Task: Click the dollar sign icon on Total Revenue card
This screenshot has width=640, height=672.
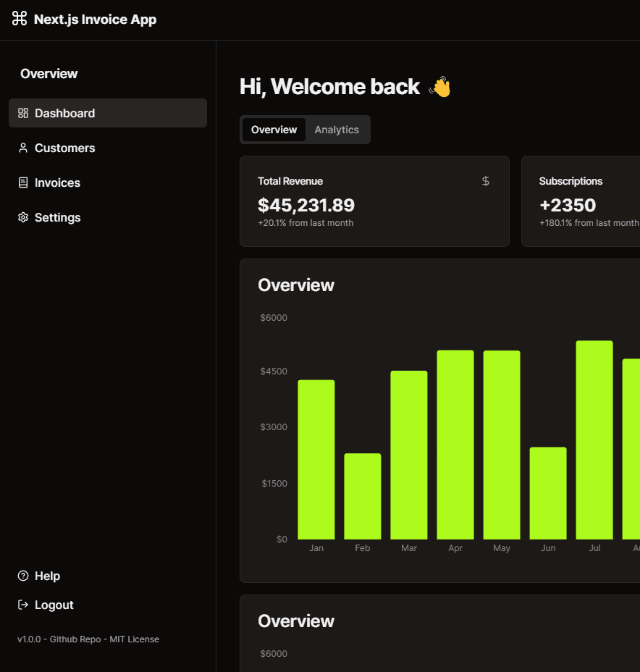Action: tap(485, 180)
